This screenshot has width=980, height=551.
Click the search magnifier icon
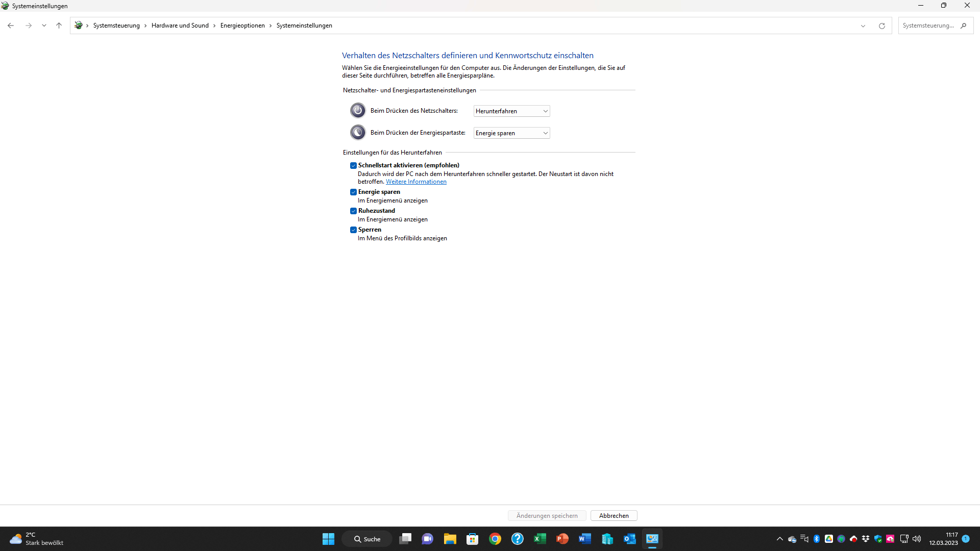(x=963, y=26)
